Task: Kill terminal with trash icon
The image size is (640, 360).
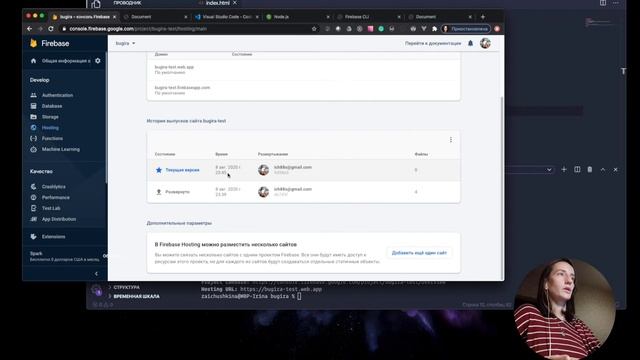Action: 590,169
